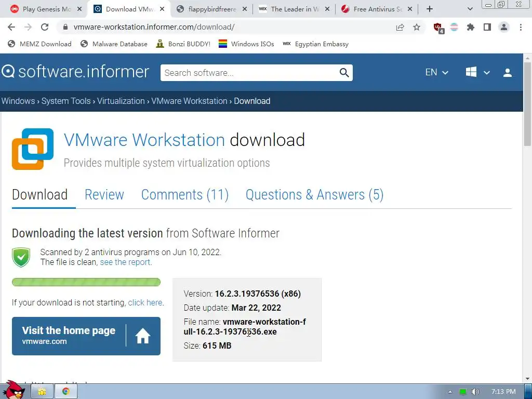Viewport: 532px width, 399px height.
Task: Show hidden tray icons arrow
Action: 450,392
